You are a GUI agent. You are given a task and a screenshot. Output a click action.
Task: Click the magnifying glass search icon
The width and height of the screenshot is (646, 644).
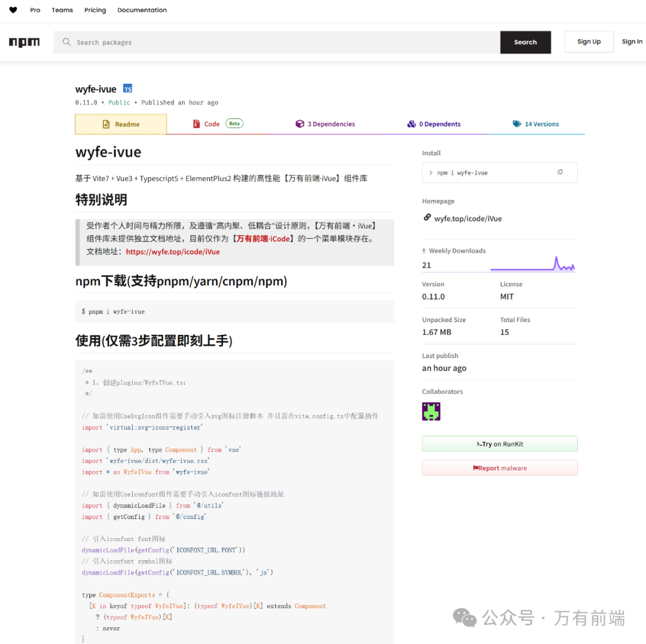coord(66,42)
